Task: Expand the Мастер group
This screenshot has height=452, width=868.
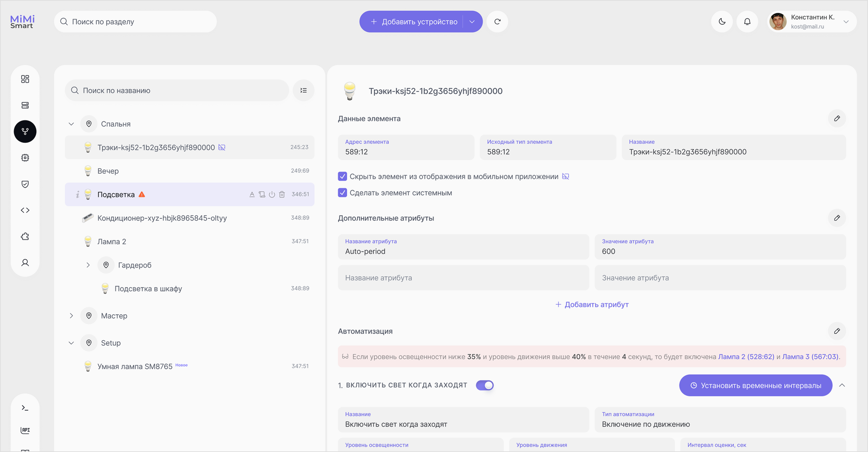Action: coord(71,316)
